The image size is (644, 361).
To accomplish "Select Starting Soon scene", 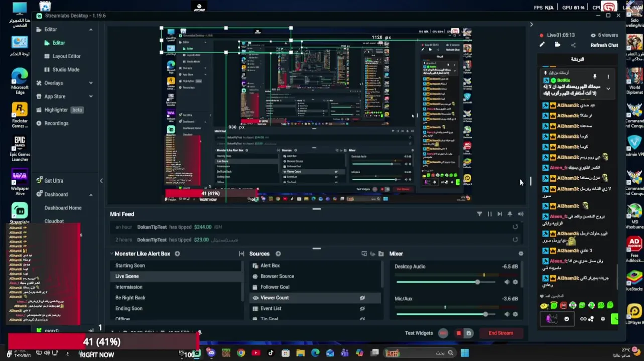I will coord(176,266).
